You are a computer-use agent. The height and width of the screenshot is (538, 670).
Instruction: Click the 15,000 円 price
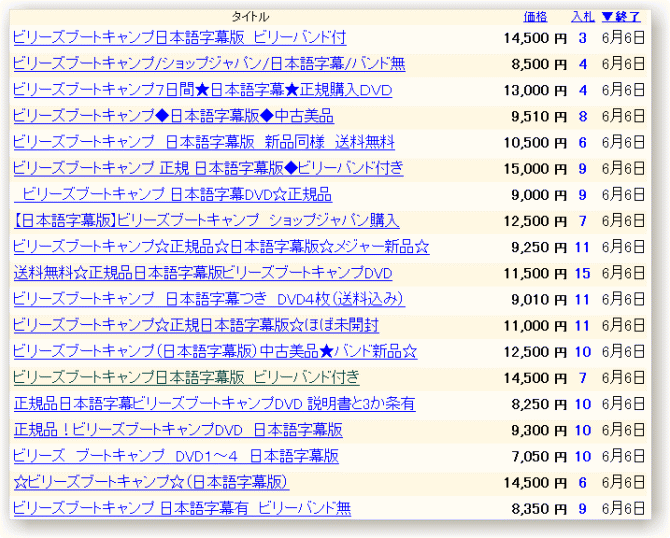pos(535,169)
